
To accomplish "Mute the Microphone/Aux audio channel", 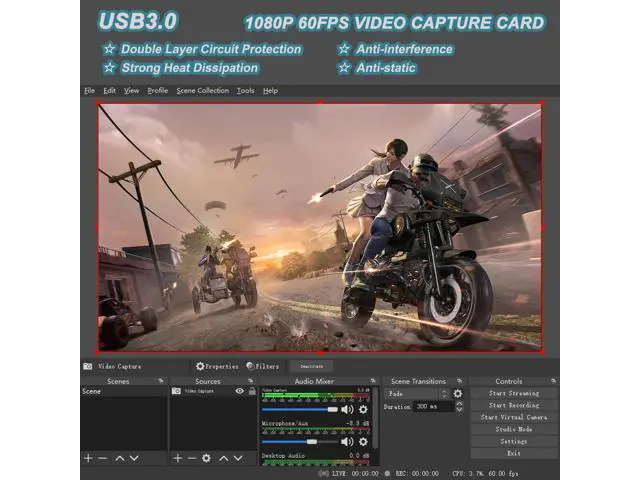I will (x=347, y=442).
